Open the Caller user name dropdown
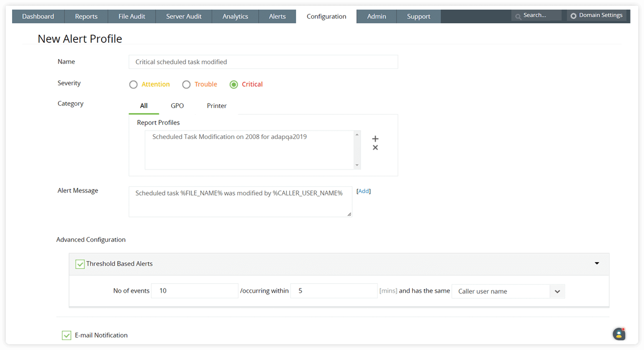The image size is (644, 350). click(557, 291)
